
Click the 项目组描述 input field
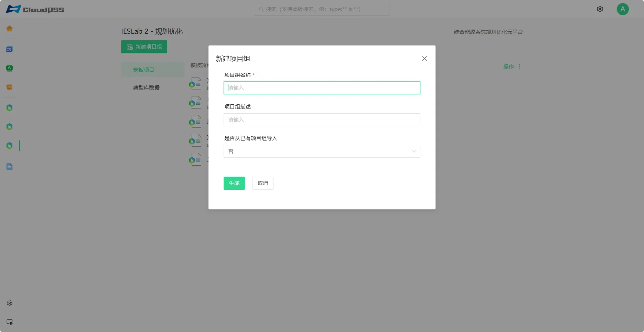(322, 120)
